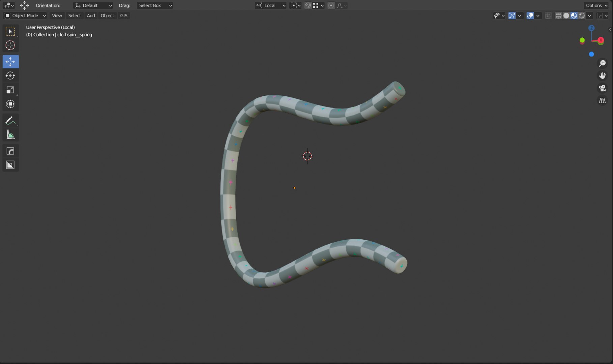The height and width of the screenshot is (364, 613).
Task: Select the Transform tool
Action: (10, 104)
